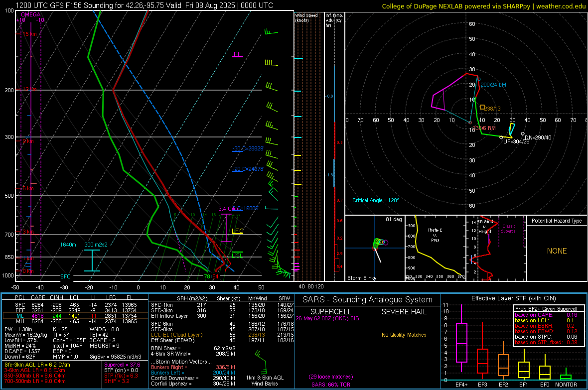Click 'PW = 1.38in'
This screenshot has width=588, height=390.
coord(18,329)
